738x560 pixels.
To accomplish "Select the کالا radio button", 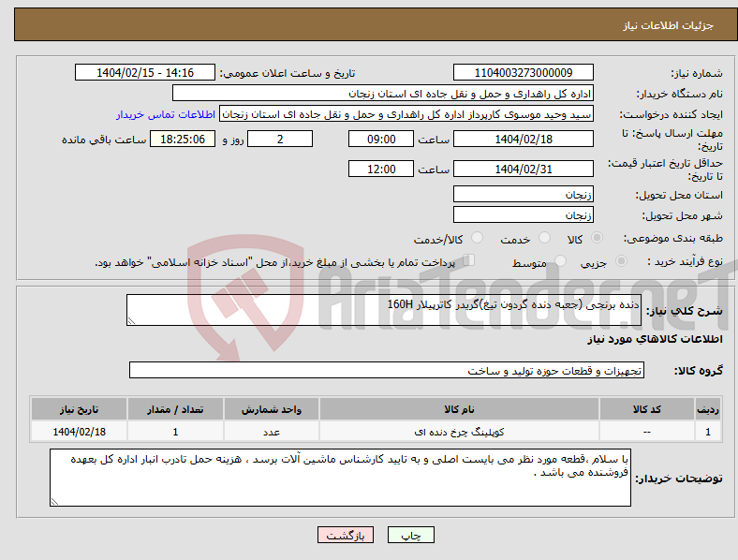I will coord(597,238).
